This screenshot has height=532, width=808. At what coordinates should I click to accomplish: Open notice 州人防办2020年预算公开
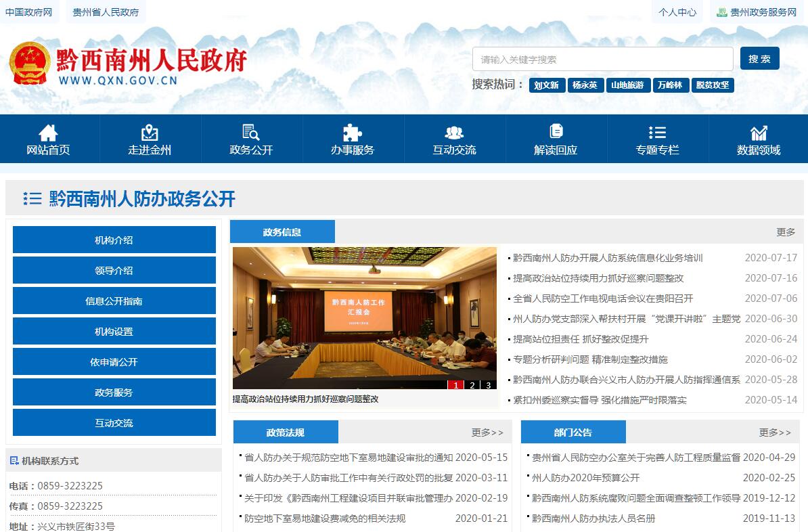coord(585,478)
